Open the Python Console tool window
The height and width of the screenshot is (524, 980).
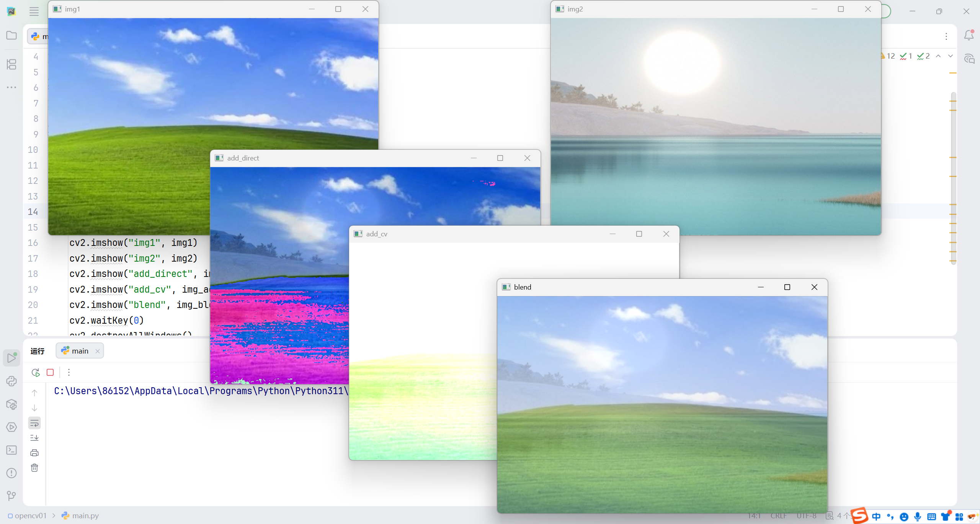[11, 381]
